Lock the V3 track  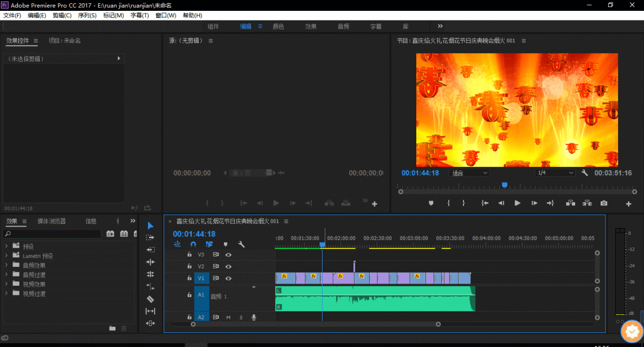(x=189, y=255)
